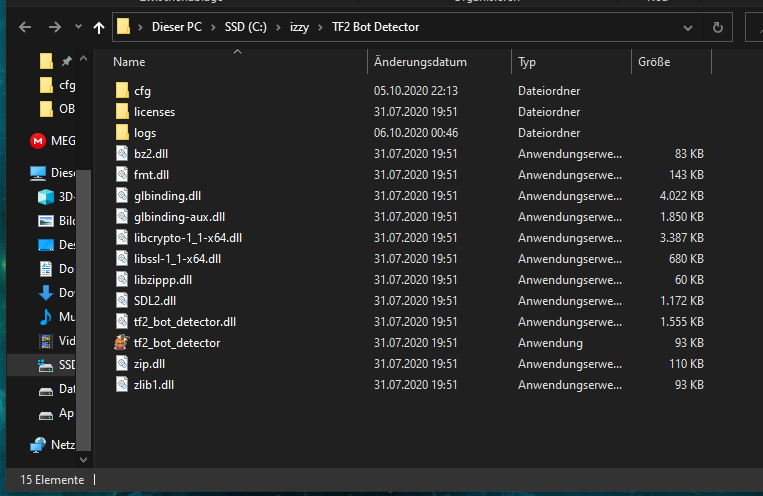This screenshot has height=496, width=763.
Task: Select the libcrypto-1_1-x64.dll file
Action: point(187,238)
